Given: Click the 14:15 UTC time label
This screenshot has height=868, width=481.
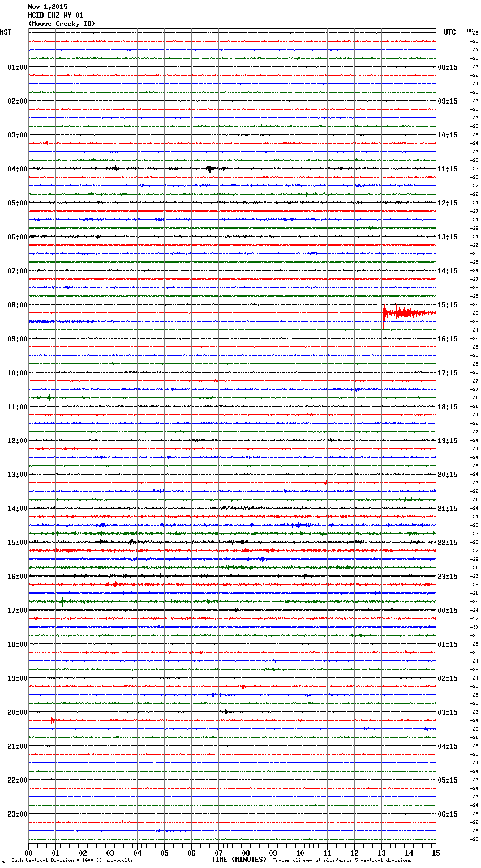Looking at the screenshot, I should click(448, 271).
